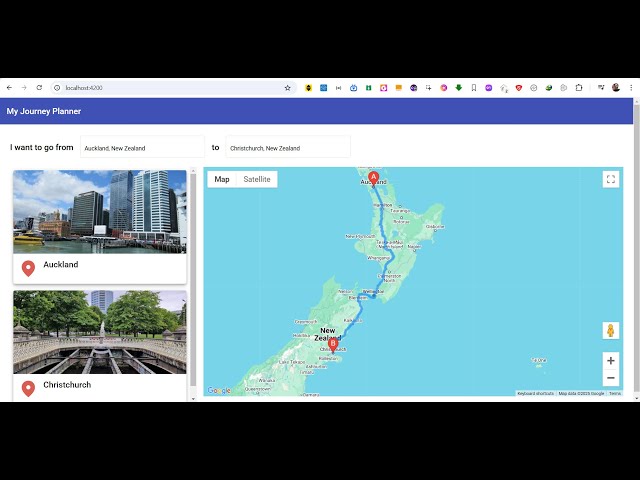Open the map Terms link
The width and height of the screenshot is (640, 480).
615,393
